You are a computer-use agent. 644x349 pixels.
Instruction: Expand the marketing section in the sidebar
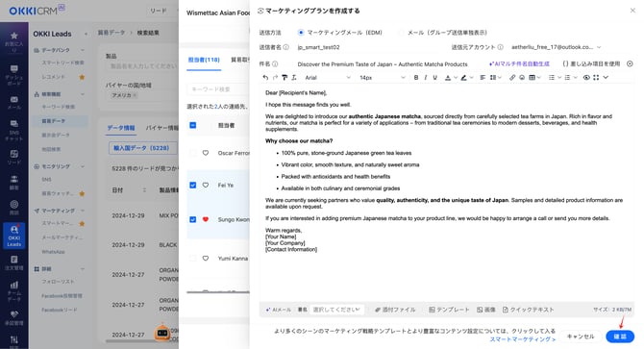click(83, 211)
